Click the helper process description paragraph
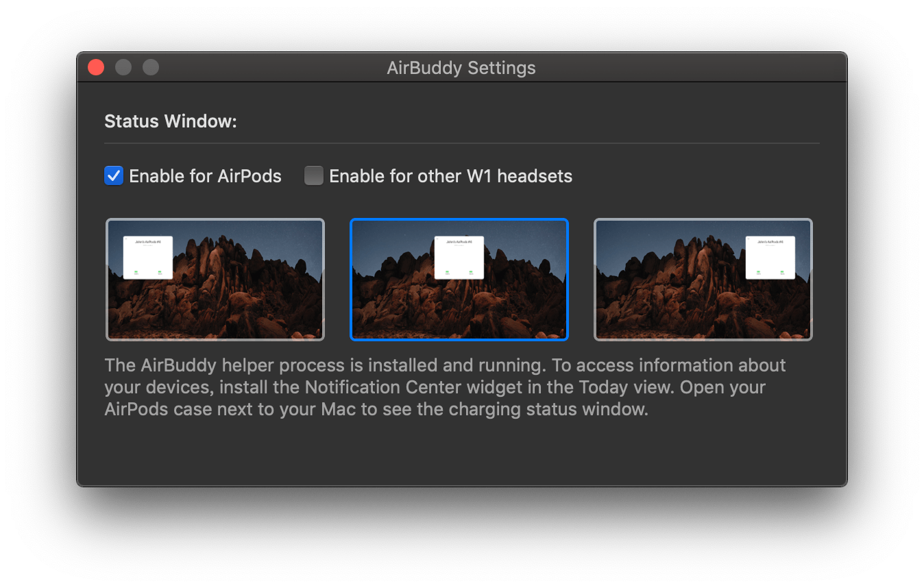The height and width of the screenshot is (588, 924). [446, 387]
